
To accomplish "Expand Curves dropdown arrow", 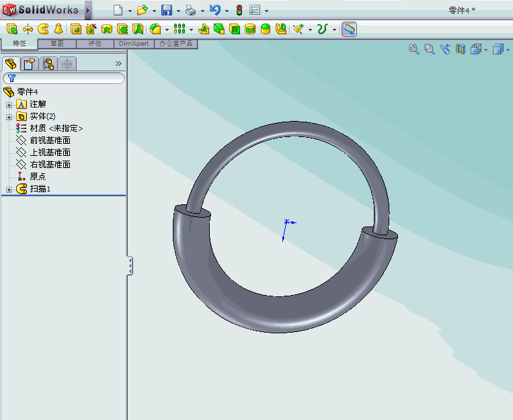I will (x=334, y=30).
